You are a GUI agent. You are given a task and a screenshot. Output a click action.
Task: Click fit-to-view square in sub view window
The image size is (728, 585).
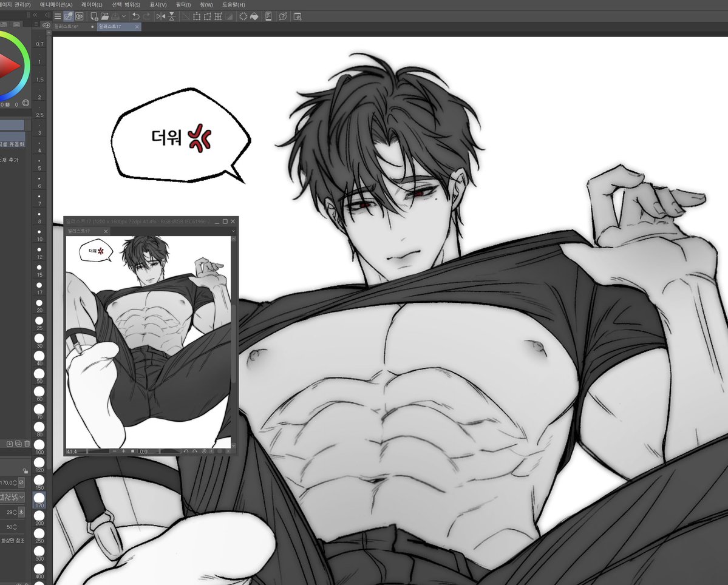[x=133, y=451]
